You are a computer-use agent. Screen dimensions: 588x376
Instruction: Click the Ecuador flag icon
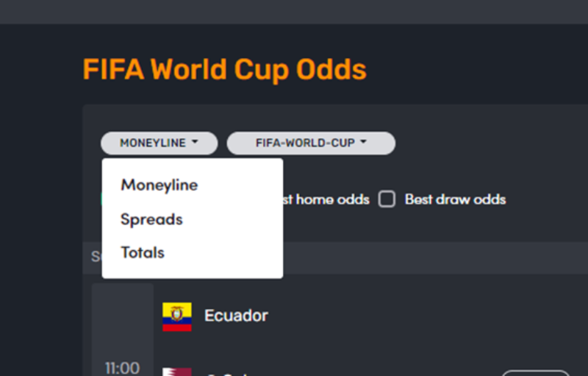pos(177,316)
